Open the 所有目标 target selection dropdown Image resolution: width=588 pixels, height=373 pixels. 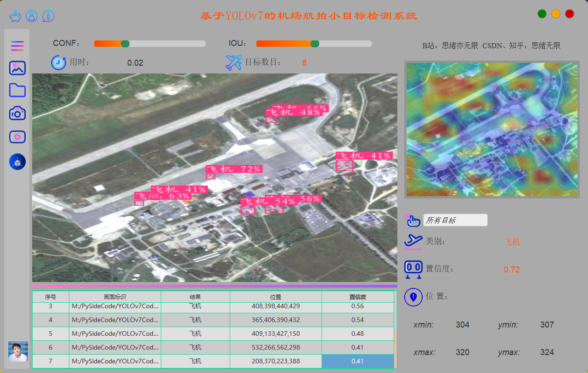(x=455, y=220)
